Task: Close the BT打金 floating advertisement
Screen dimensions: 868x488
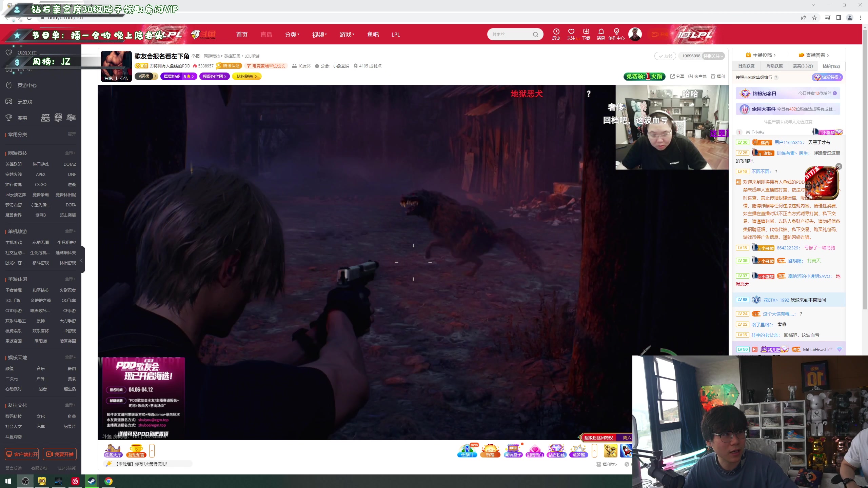Action: (x=839, y=166)
